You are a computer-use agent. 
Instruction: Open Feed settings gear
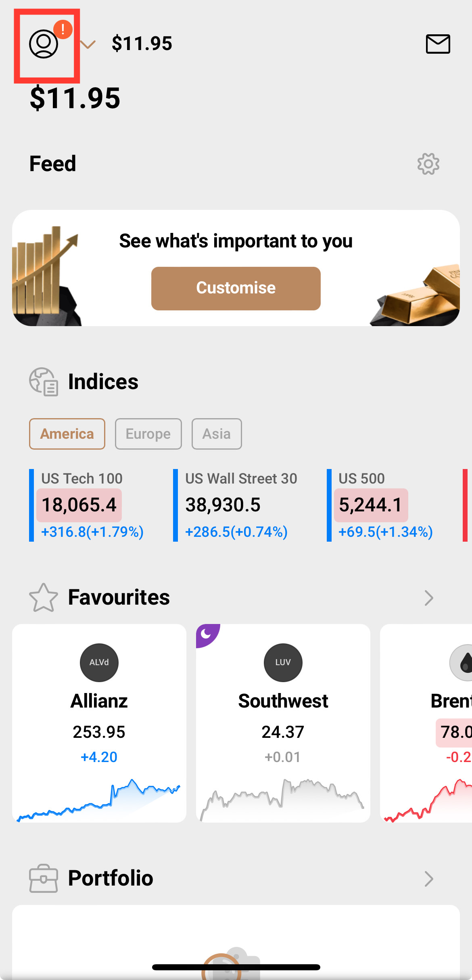click(428, 164)
